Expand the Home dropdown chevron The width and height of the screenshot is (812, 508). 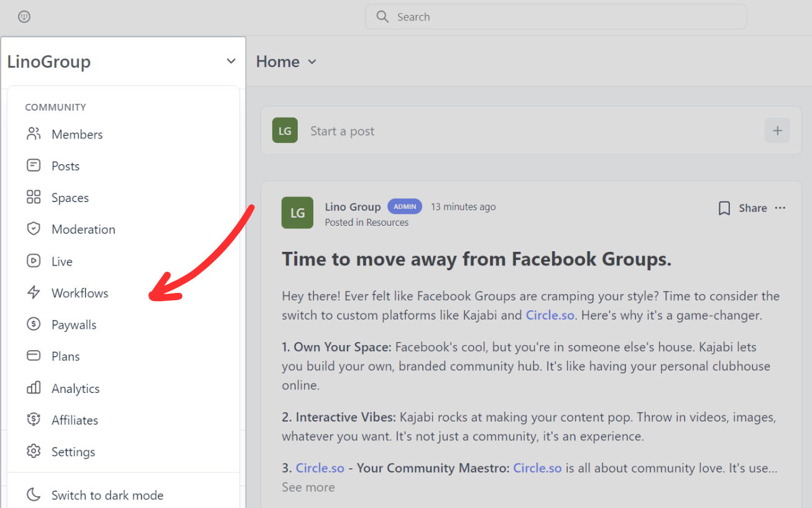coord(312,62)
